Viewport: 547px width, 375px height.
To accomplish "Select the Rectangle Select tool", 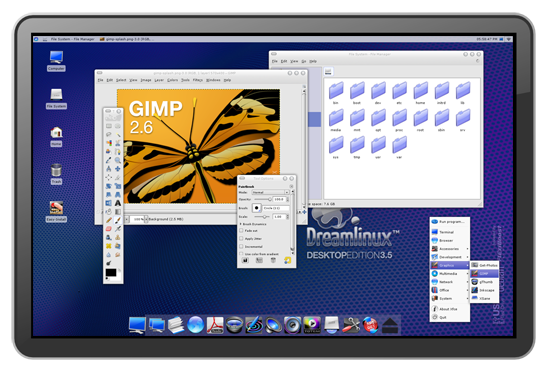I will tap(109, 126).
